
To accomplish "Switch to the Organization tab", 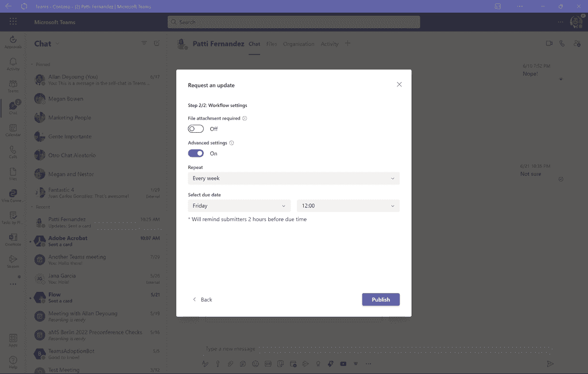I will coord(299,44).
